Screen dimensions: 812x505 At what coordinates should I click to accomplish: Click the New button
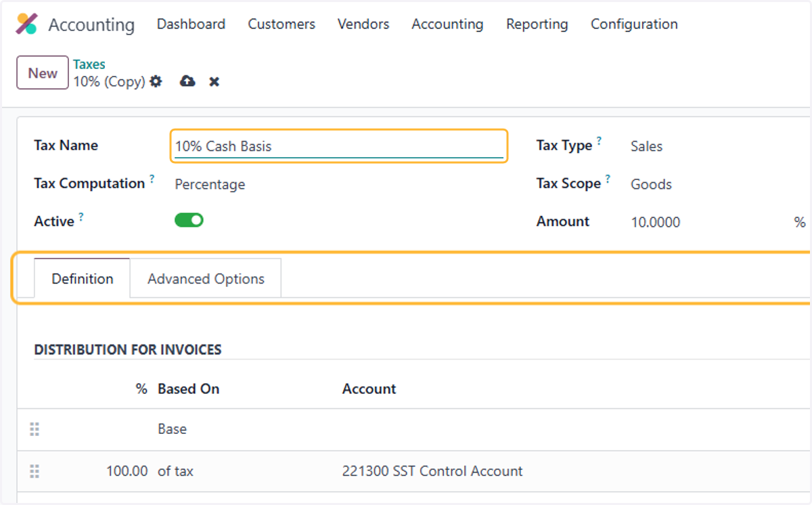(x=43, y=72)
